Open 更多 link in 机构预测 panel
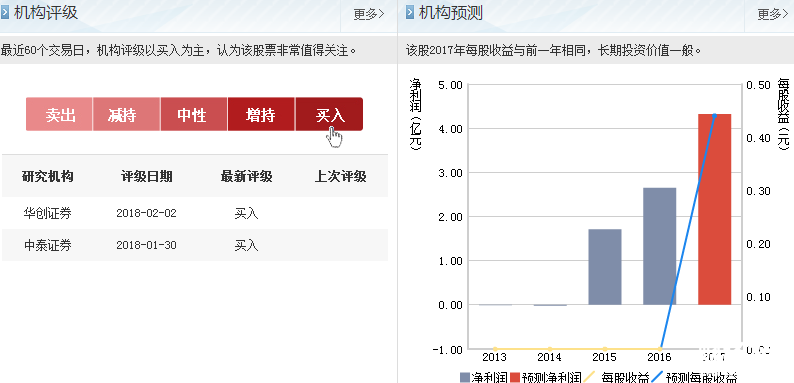The image size is (794, 383). click(773, 14)
